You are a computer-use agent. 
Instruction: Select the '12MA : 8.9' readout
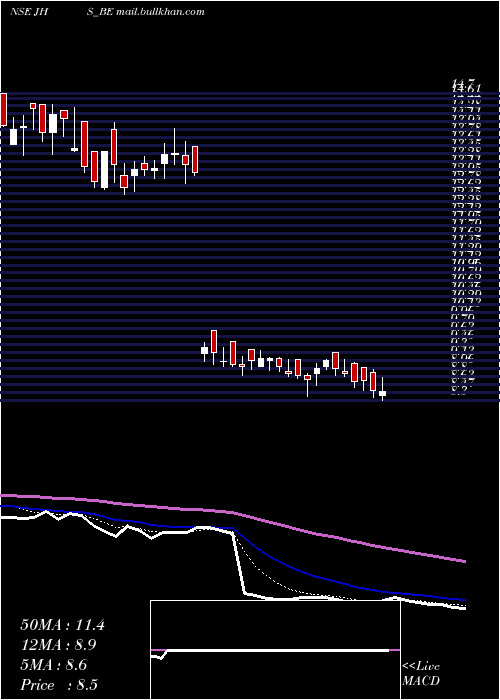(58, 645)
